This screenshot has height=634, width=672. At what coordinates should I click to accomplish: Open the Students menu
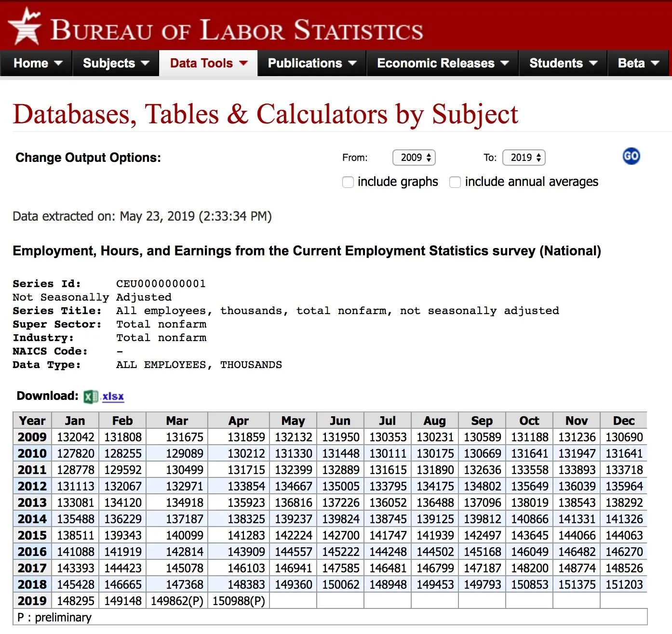point(563,63)
